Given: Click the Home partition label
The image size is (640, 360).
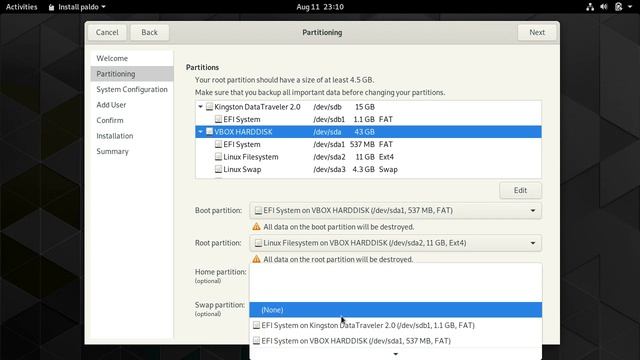Looking at the screenshot, I should pos(220,272).
